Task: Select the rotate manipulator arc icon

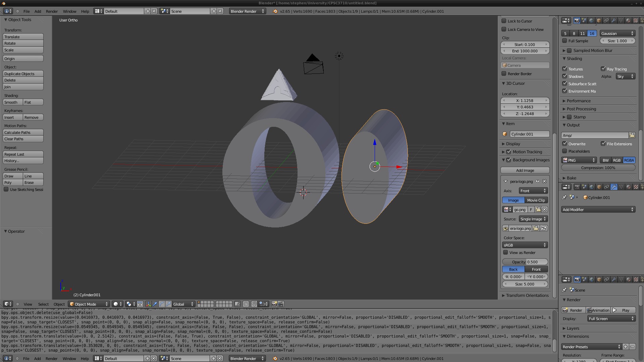Action: 162,304
